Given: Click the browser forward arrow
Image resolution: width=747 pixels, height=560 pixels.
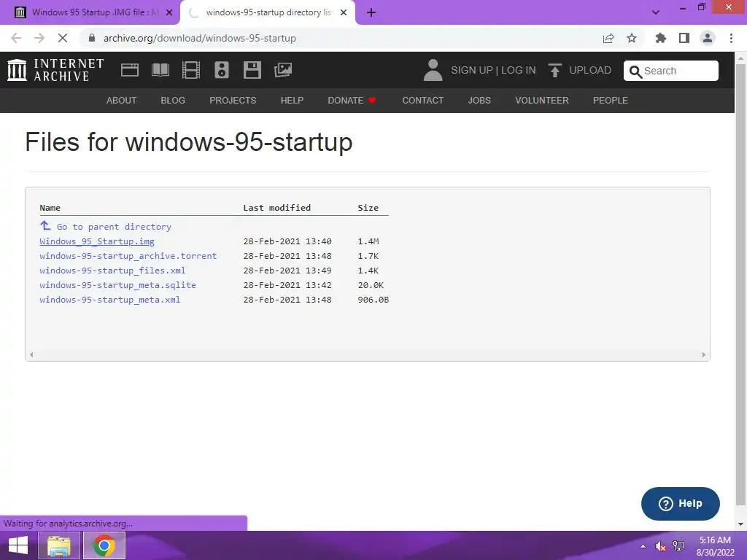Looking at the screenshot, I should tap(39, 38).
